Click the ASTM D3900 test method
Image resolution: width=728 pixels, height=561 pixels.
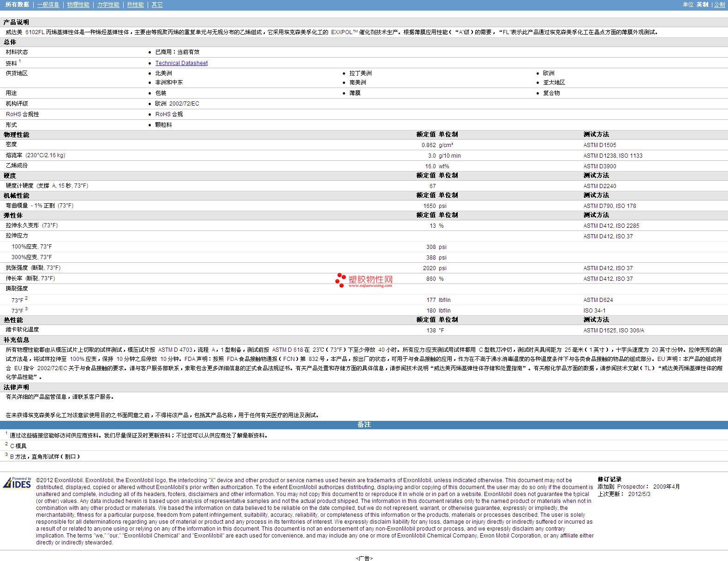pyautogui.click(x=600, y=166)
